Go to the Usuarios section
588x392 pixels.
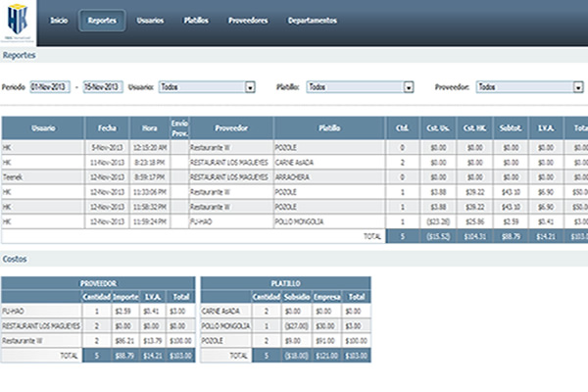tap(151, 20)
